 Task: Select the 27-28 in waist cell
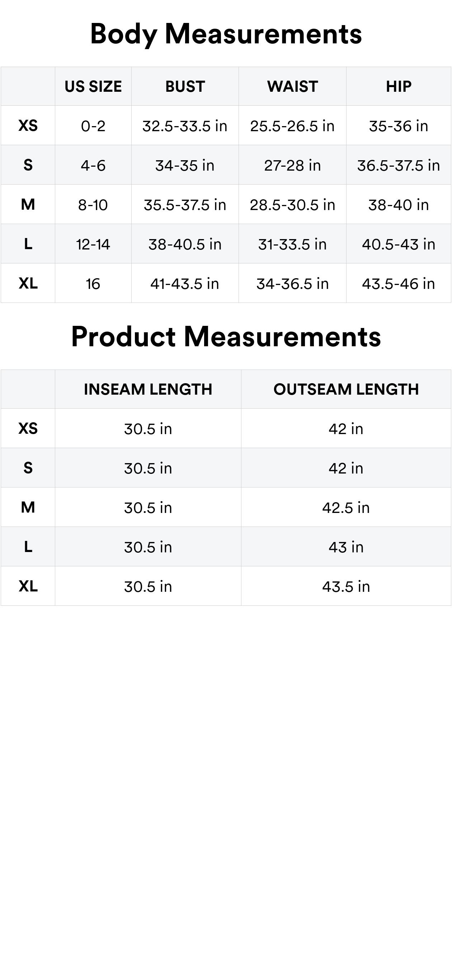pyautogui.click(x=292, y=166)
